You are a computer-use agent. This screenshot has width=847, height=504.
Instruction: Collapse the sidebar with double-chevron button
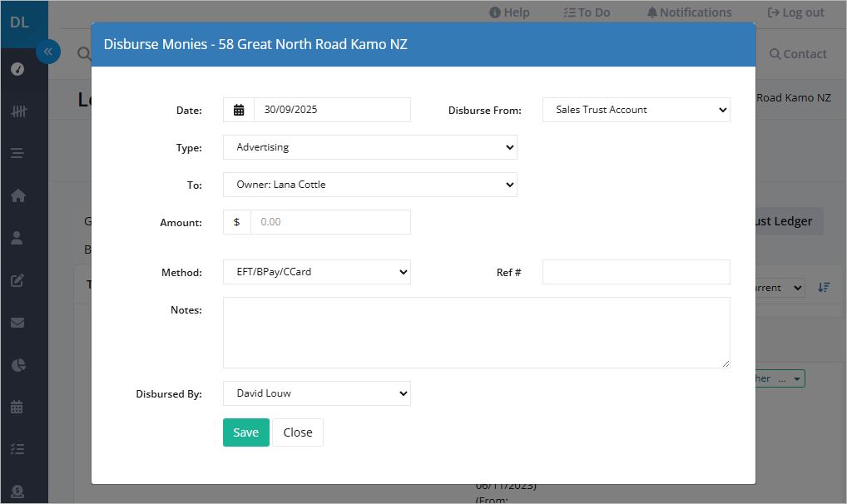pos(48,52)
